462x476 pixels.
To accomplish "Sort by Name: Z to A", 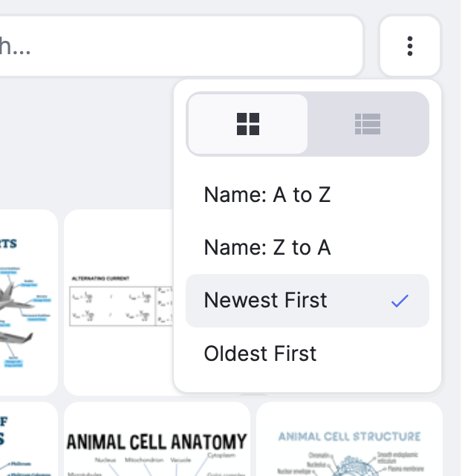I will [x=267, y=248].
